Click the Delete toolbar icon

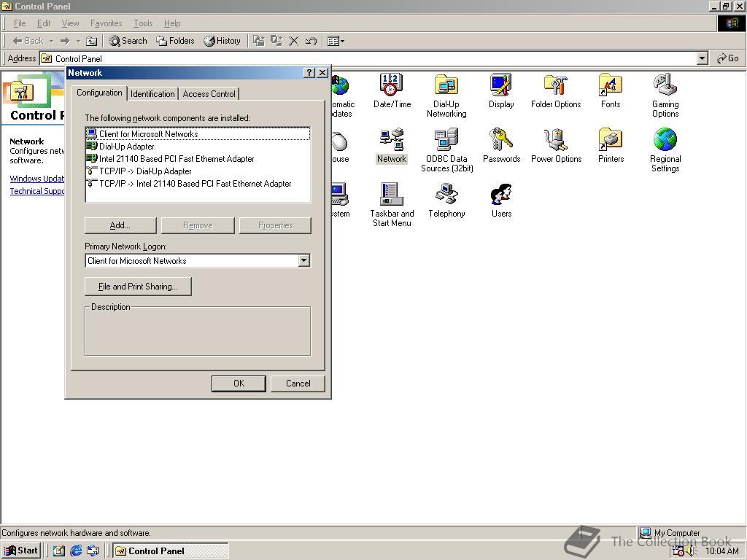[x=293, y=41]
